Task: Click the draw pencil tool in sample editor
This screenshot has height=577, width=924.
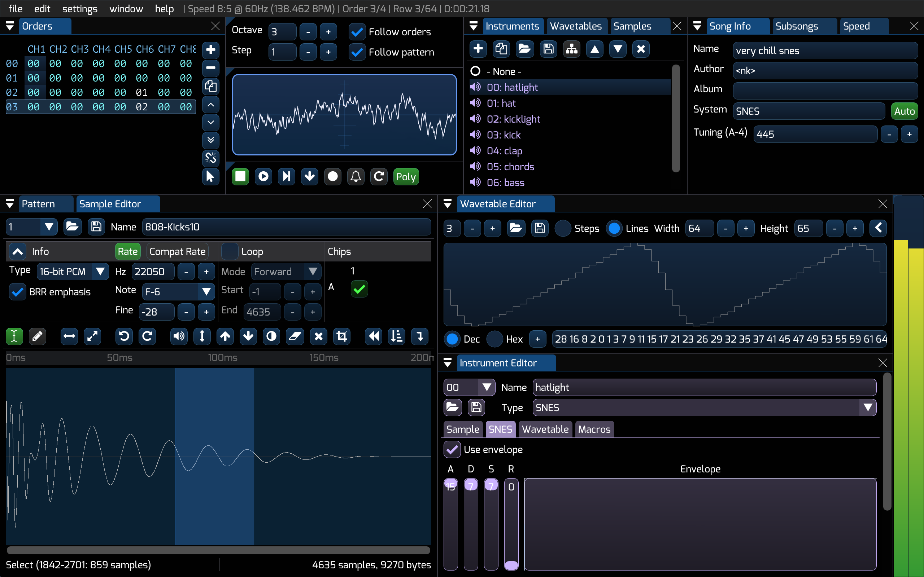Action: click(x=37, y=336)
